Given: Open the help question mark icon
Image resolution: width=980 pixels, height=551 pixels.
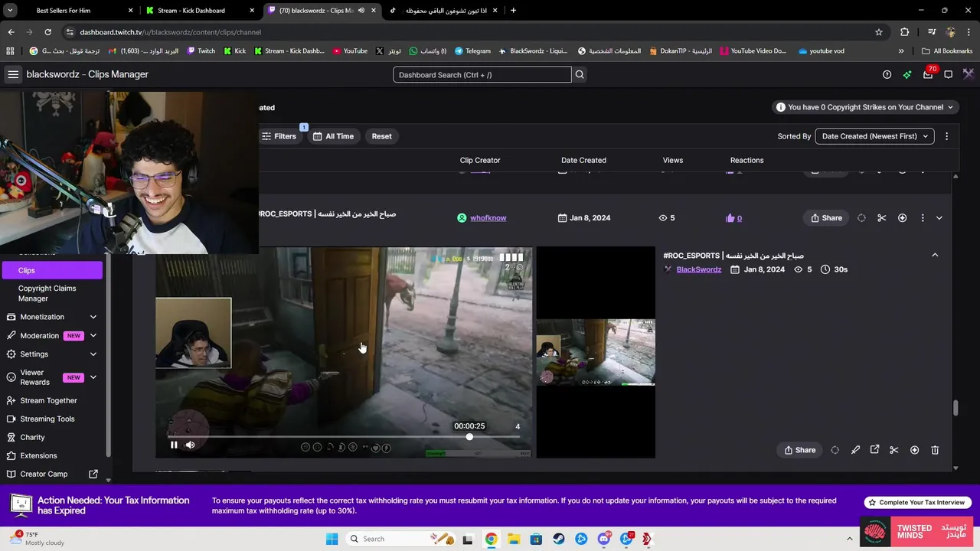Looking at the screenshot, I should point(887,74).
